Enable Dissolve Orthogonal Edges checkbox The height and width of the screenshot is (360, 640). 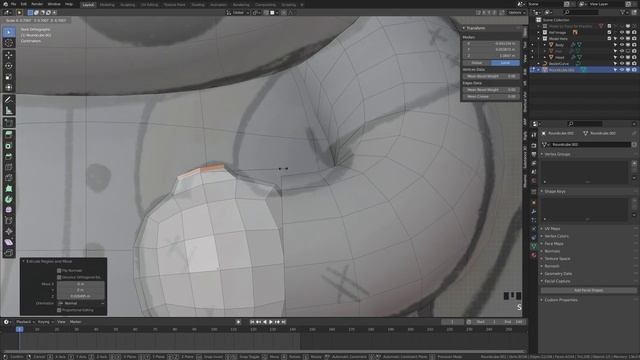coord(59,277)
